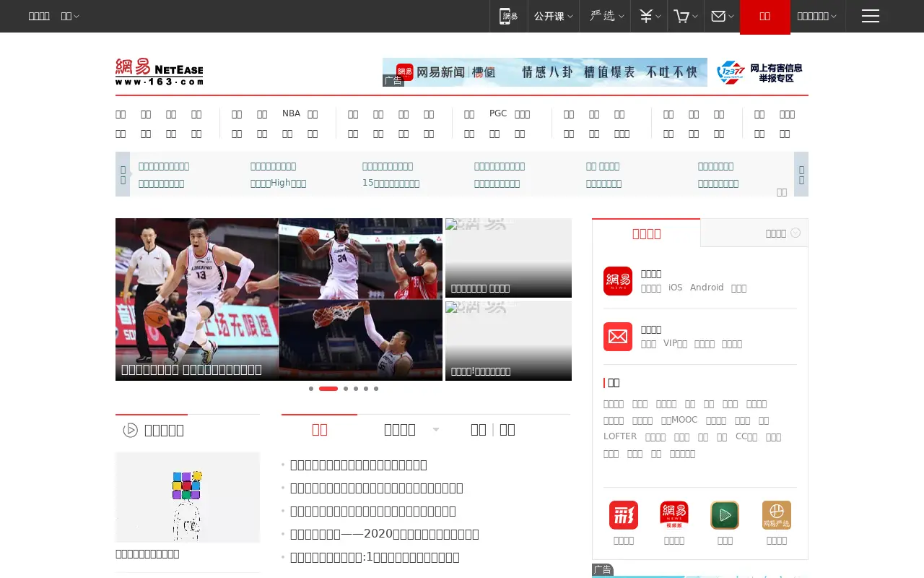Select the red active tab in the right panel
This screenshot has width=924, height=578.
point(646,233)
